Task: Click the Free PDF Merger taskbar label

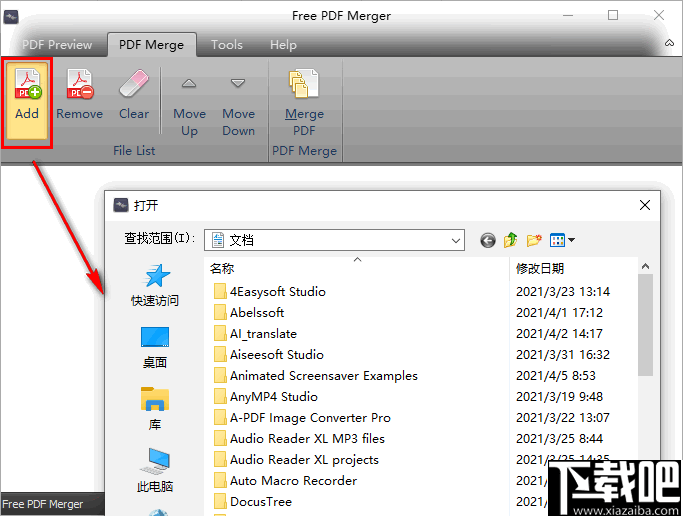Action: click(43, 504)
